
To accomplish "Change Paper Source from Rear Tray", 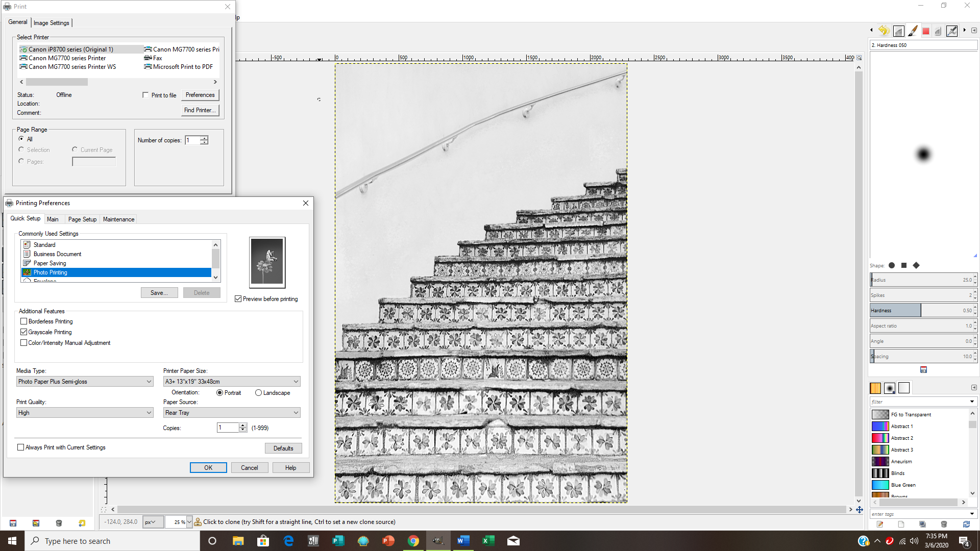I will point(231,412).
